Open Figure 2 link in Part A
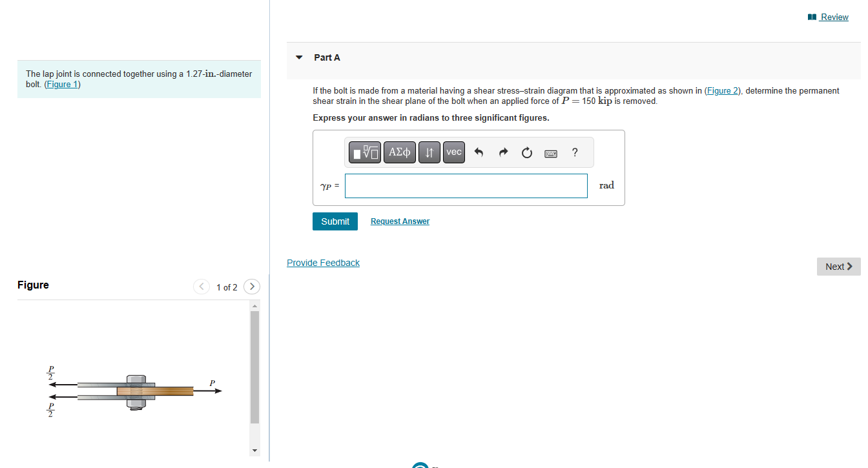The width and height of the screenshot is (868, 468). (722, 90)
